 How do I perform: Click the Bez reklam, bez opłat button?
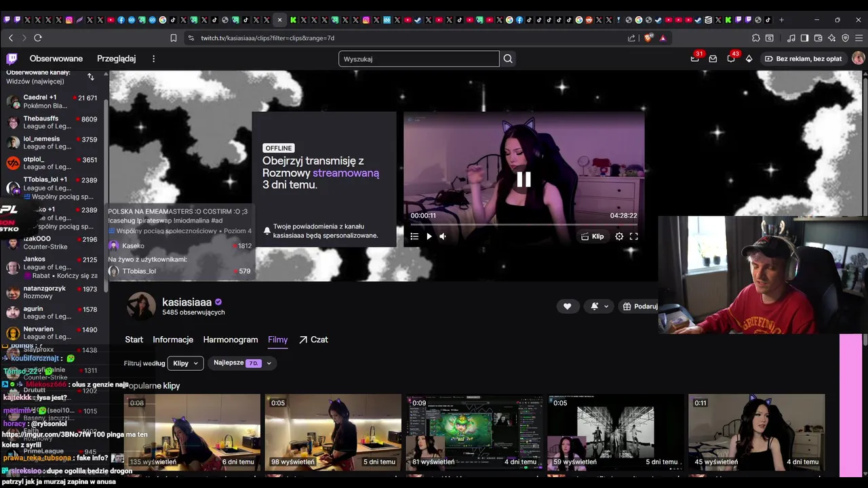[x=804, y=59]
